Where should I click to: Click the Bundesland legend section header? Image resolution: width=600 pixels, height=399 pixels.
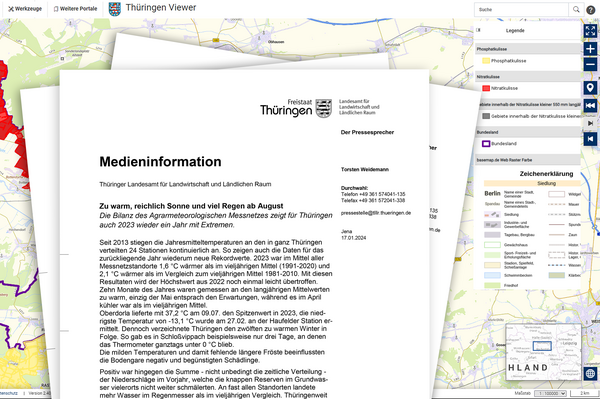click(x=528, y=132)
